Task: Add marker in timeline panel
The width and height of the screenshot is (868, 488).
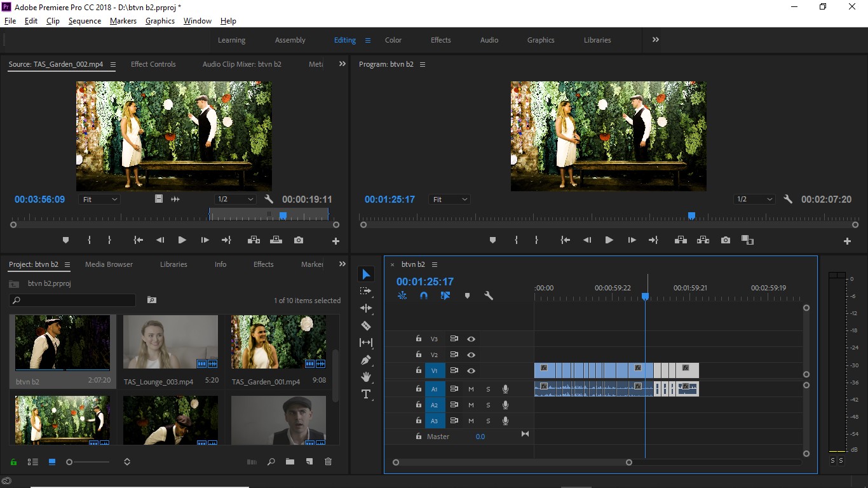Action: 467,295
